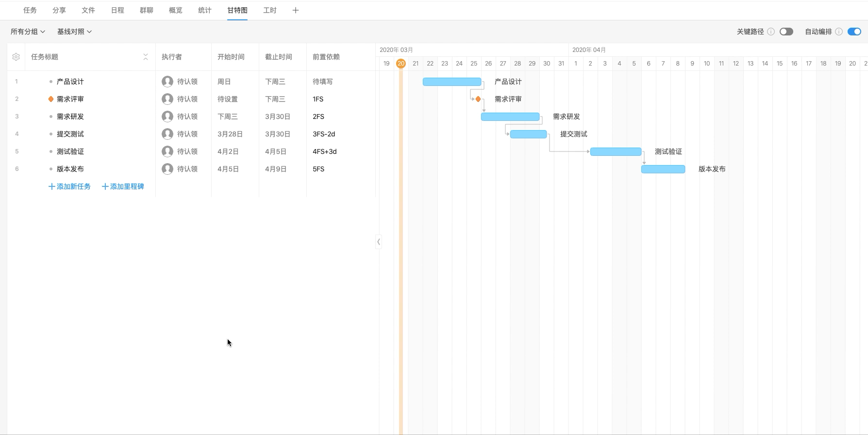Image resolution: width=868 pixels, height=435 pixels.
Task: Edit dependency cell 1FS
Action: click(x=318, y=99)
